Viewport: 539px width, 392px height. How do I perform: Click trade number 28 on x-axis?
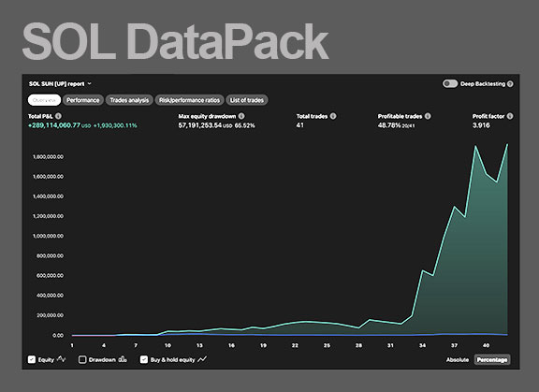coord(358,345)
